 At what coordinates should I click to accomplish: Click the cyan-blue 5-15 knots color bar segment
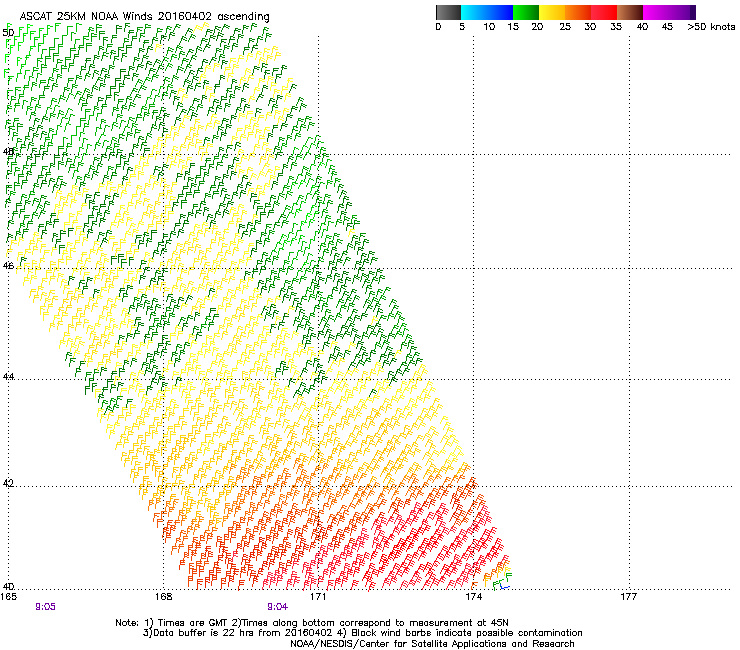click(487, 12)
